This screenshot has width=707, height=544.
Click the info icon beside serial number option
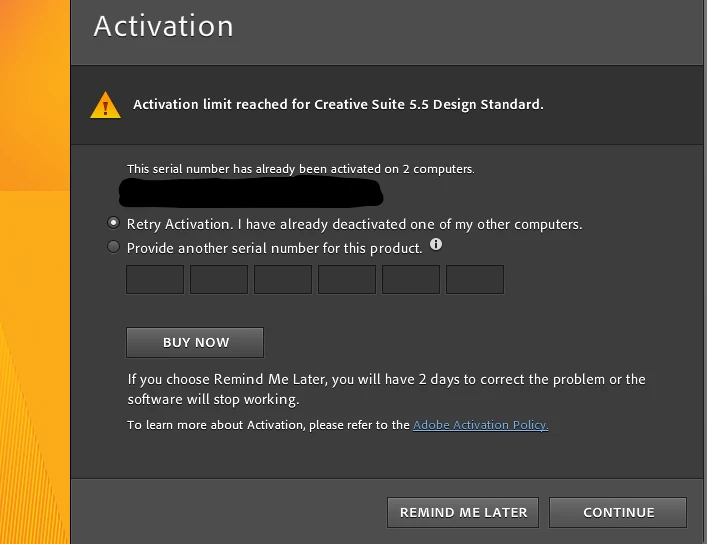[x=436, y=244]
